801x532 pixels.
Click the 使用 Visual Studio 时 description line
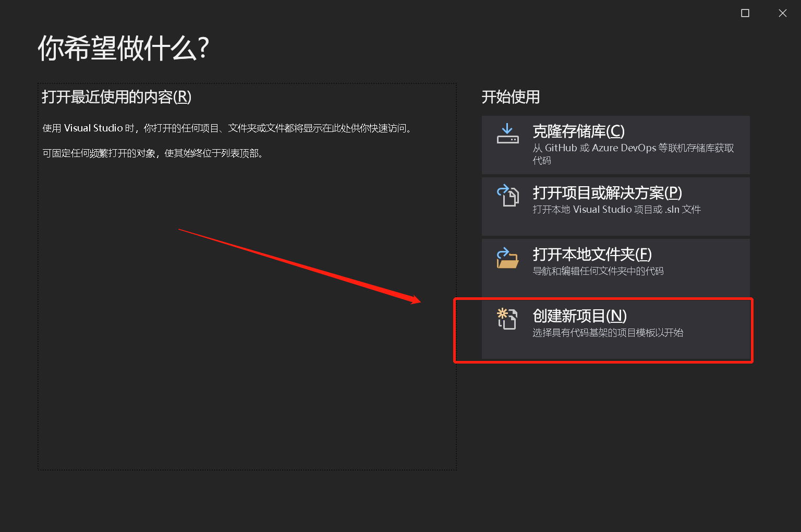coord(228,128)
